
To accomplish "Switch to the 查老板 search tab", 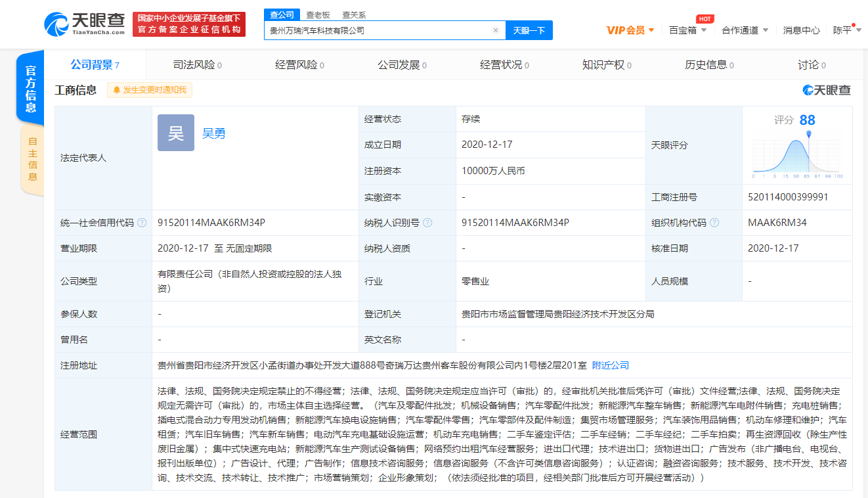I will tap(316, 14).
